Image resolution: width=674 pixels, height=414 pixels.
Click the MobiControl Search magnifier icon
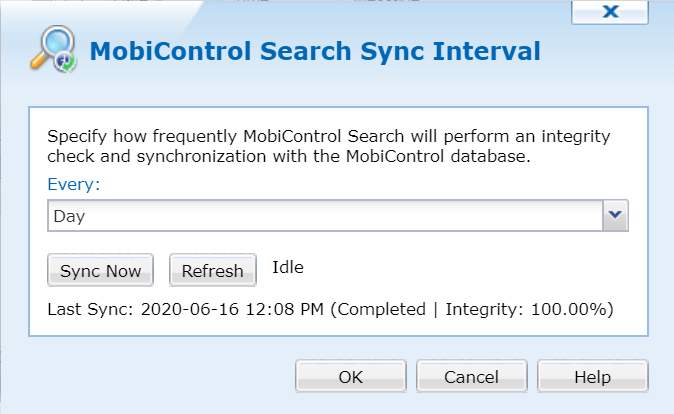click(x=49, y=50)
